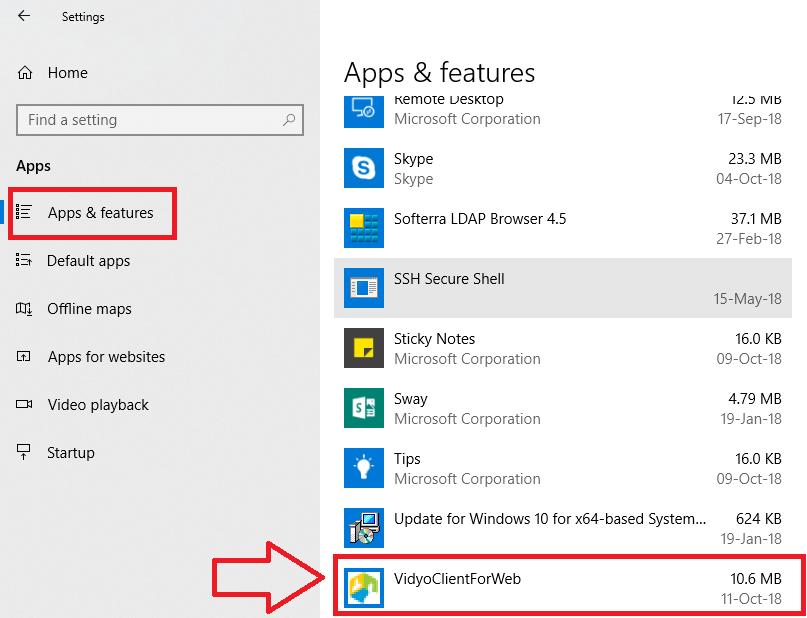The height and width of the screenshot is (618, 807).
Task: Select the Sway app entry
Action: click(x=563, y=408)
